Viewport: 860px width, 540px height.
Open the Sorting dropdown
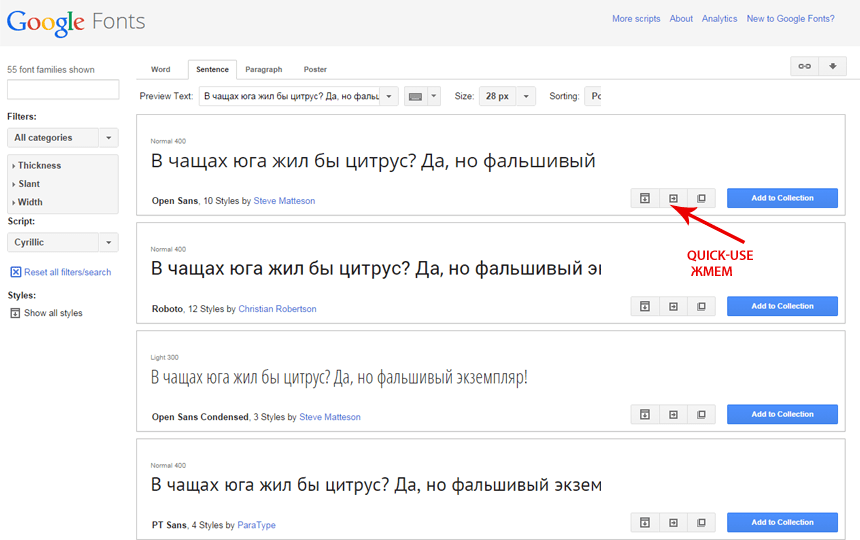pyautogui.click(x=593, y=96)
